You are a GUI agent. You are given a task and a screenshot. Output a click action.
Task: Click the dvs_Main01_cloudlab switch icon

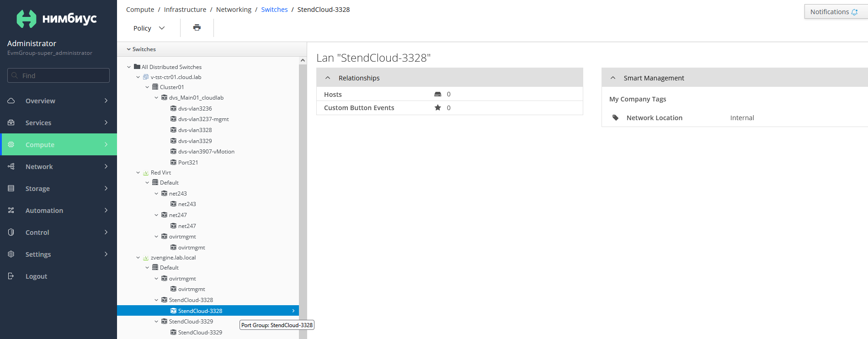[164, 97]
